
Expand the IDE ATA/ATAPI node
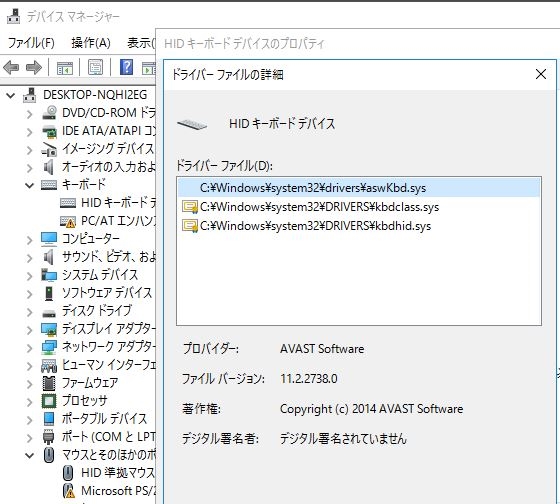point(30,132)
